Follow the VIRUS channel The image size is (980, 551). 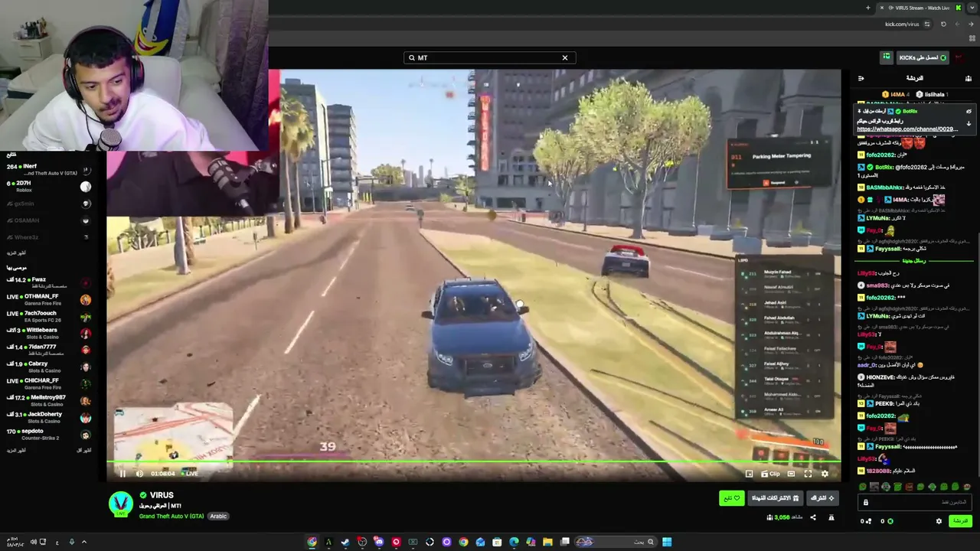731,498
